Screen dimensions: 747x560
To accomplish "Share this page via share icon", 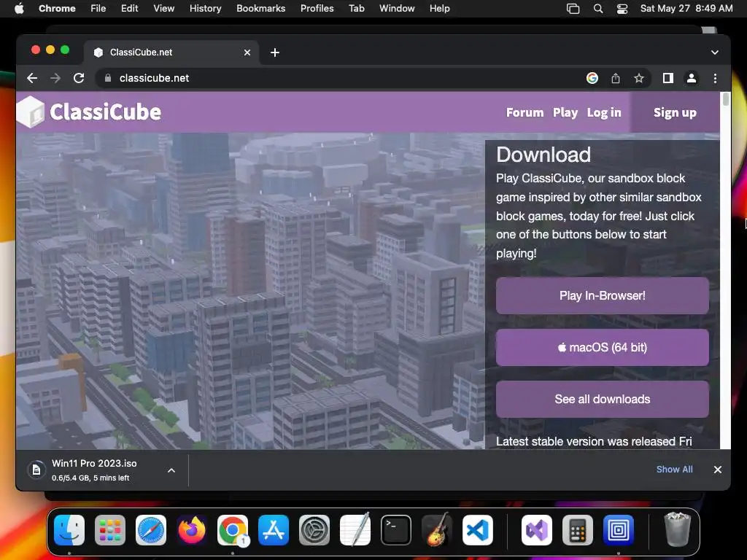I will [x=616, y=78].
